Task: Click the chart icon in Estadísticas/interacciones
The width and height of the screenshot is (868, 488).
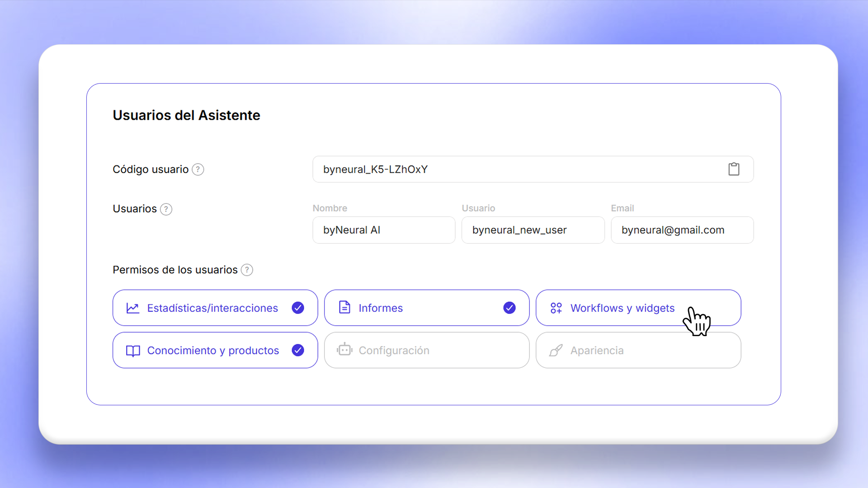Action: pyautogui.click(x=133, y=308)
